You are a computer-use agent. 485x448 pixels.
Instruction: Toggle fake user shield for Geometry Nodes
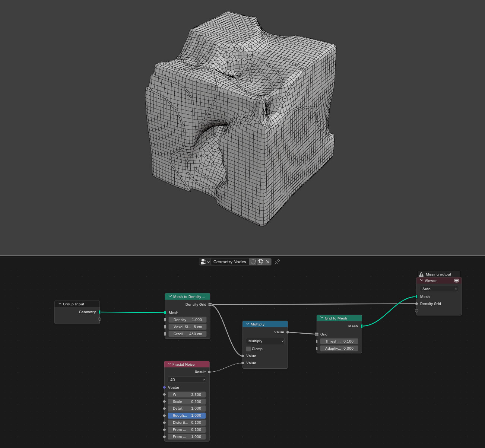[253, 262]
